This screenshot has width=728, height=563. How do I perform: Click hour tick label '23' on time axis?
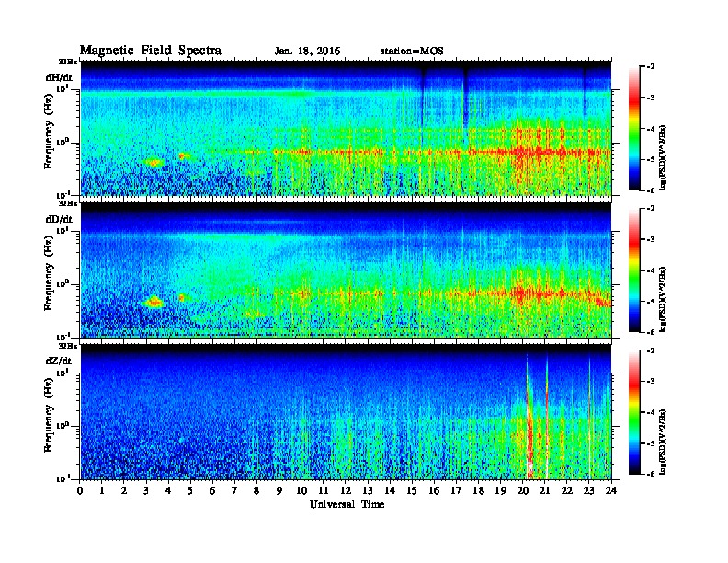coord(589,490)
